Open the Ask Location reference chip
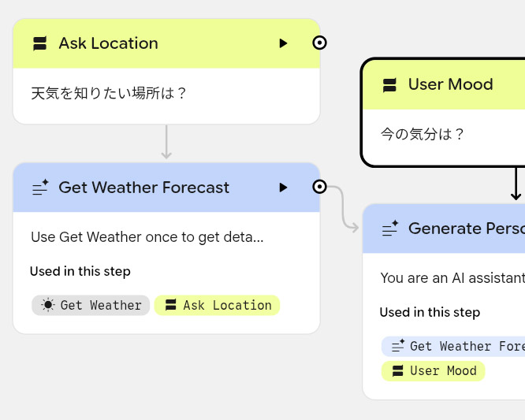Screen dimensions: 525x420 point(217,305)
